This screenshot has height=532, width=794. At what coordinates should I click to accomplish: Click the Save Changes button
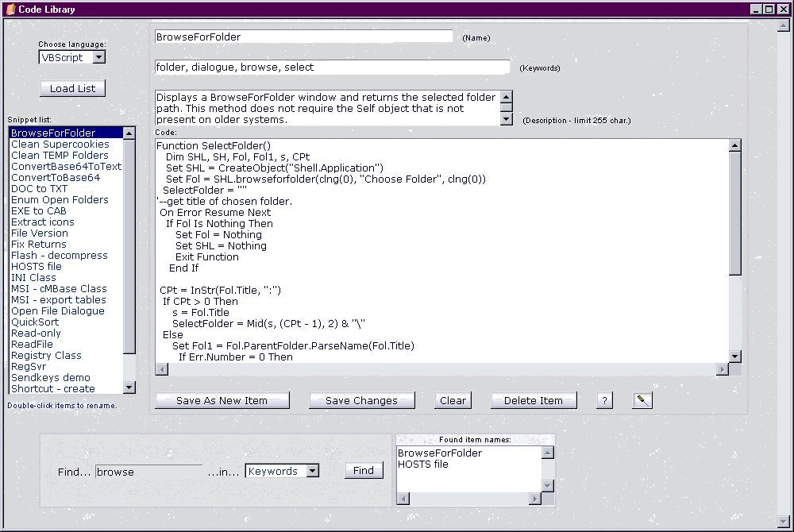(x=361, y=400)
